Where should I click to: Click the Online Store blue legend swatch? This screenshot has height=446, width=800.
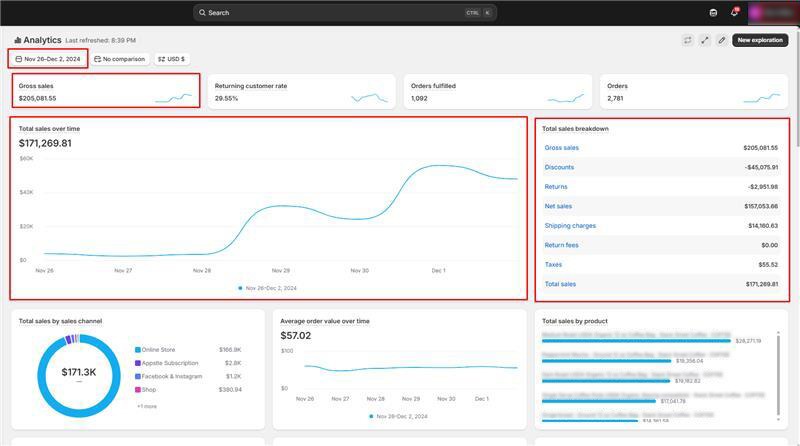coord(138,350)
